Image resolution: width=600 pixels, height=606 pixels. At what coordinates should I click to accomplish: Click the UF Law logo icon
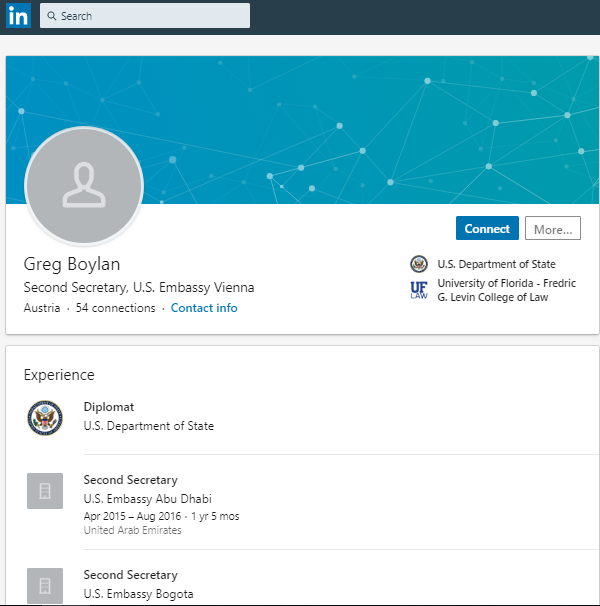pos(418,290)
